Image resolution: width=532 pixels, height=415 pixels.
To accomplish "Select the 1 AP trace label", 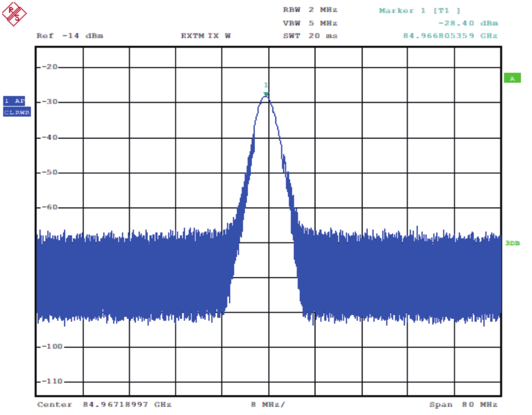I will coord(14,101).
